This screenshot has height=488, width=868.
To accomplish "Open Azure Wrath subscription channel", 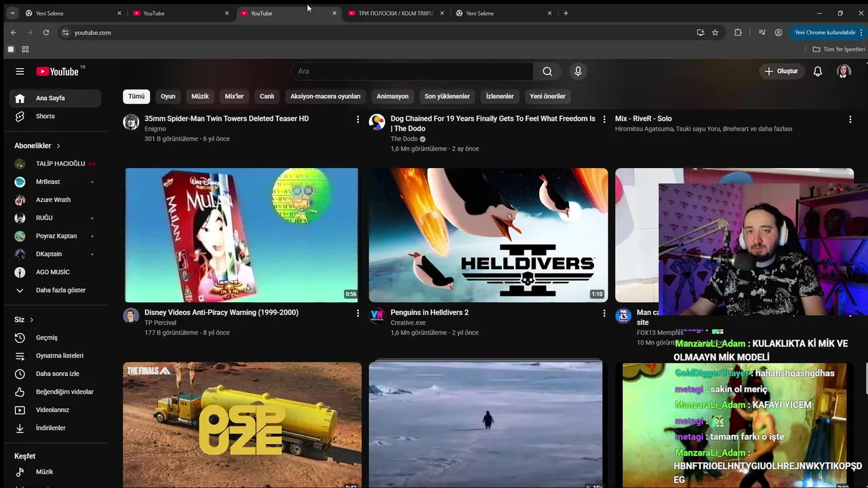I will tap(55, 200).
